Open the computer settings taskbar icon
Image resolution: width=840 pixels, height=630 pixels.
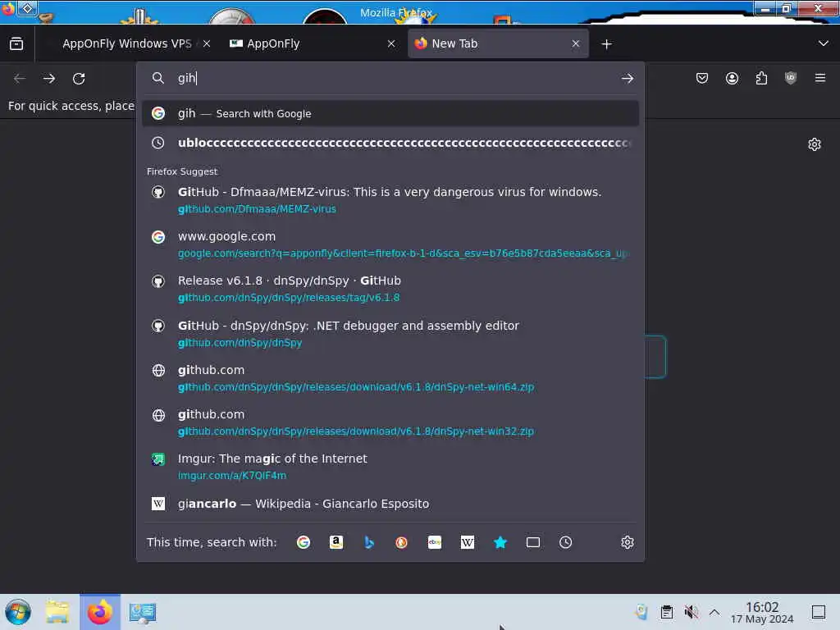point(143,613)
